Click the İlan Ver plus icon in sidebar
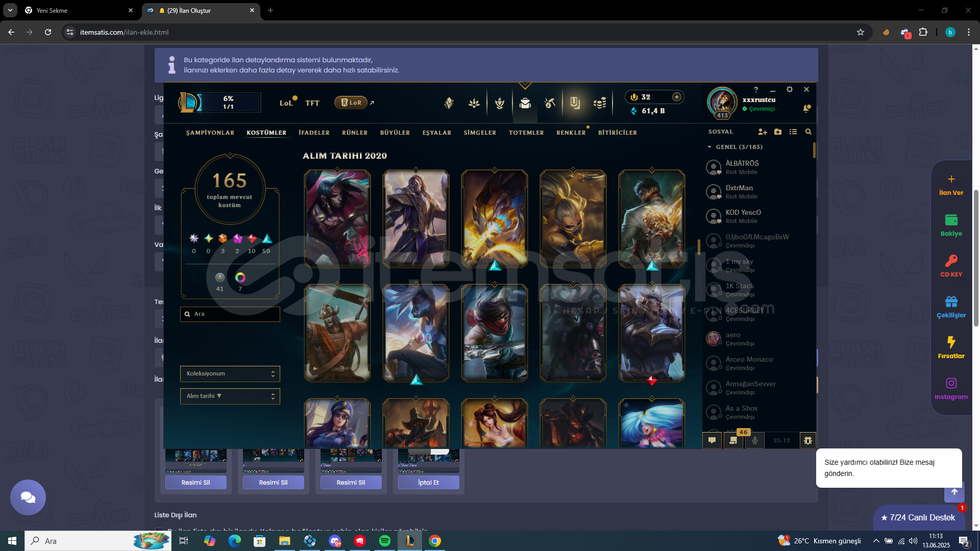Viewport: 980px width, 551px height. 951,179
